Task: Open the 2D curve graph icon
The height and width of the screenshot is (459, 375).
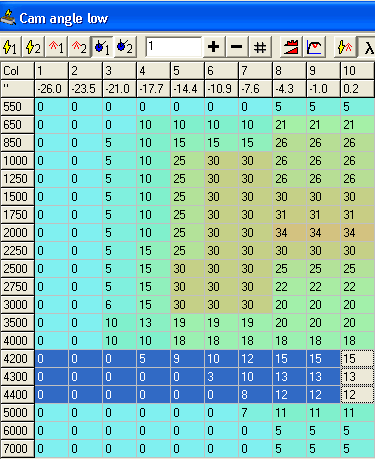Action: pos(313,47)
